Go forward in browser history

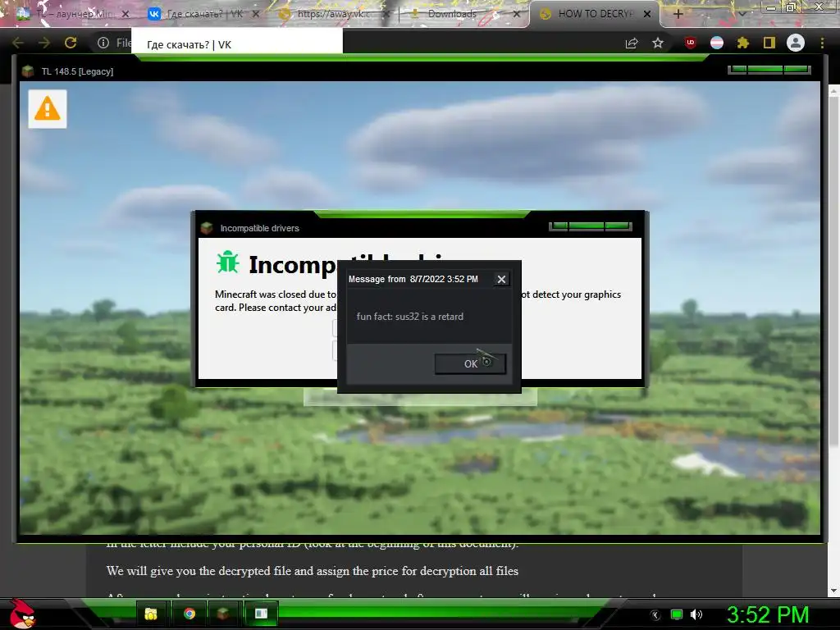(x=44, y=43)
